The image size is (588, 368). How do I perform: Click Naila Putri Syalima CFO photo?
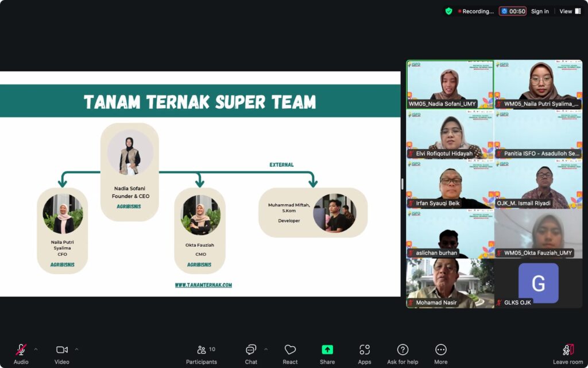(x=63, y=214)
